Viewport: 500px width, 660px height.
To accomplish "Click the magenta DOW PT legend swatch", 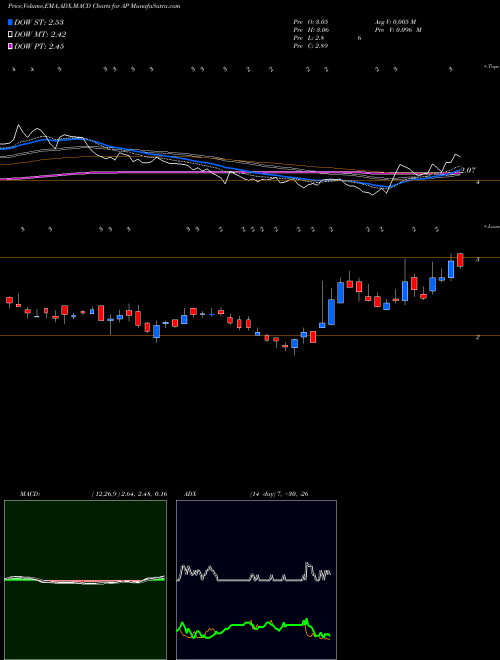I will (x=10, y=47).
